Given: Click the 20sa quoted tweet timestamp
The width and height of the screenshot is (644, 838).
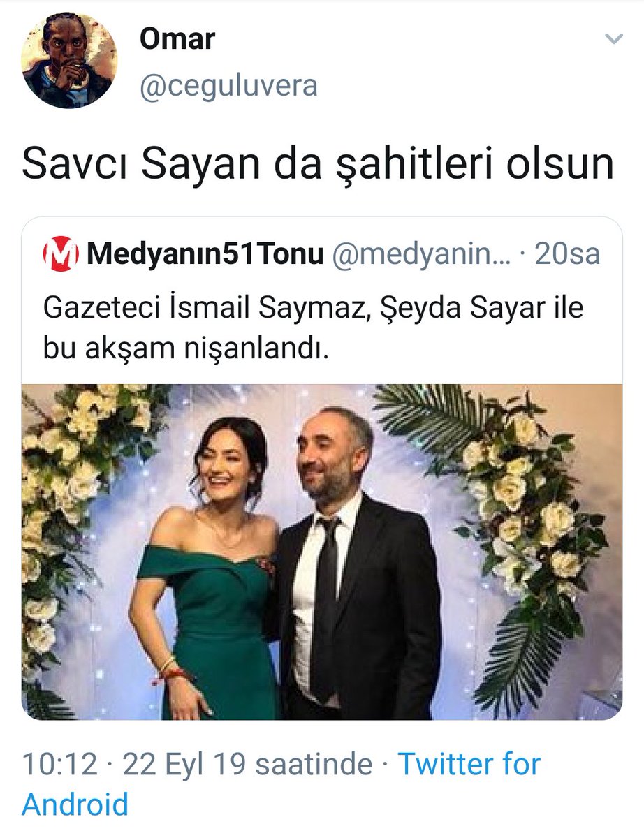Looking at the screenshot, I should (x=567, y=255).
